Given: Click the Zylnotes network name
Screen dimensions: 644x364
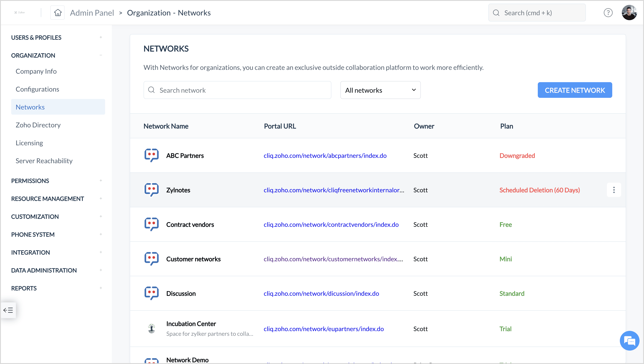Looking at the screenshot, I should pyautogui.click(x=178, y=190).
